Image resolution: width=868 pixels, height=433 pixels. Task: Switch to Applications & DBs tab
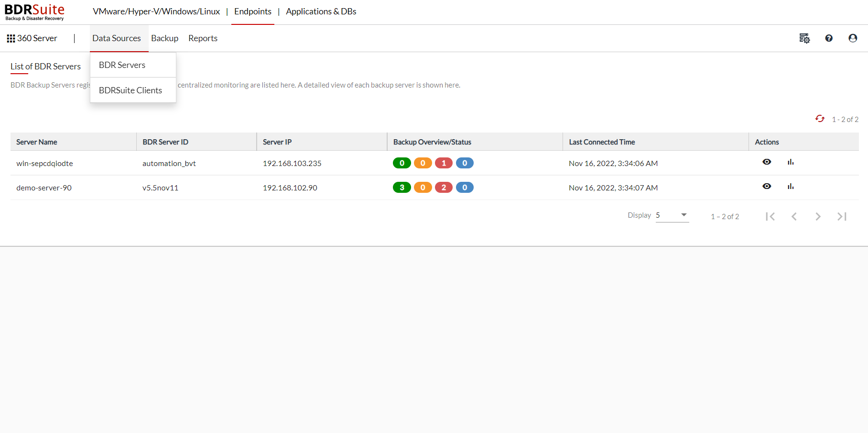click(x=321, y=11)
